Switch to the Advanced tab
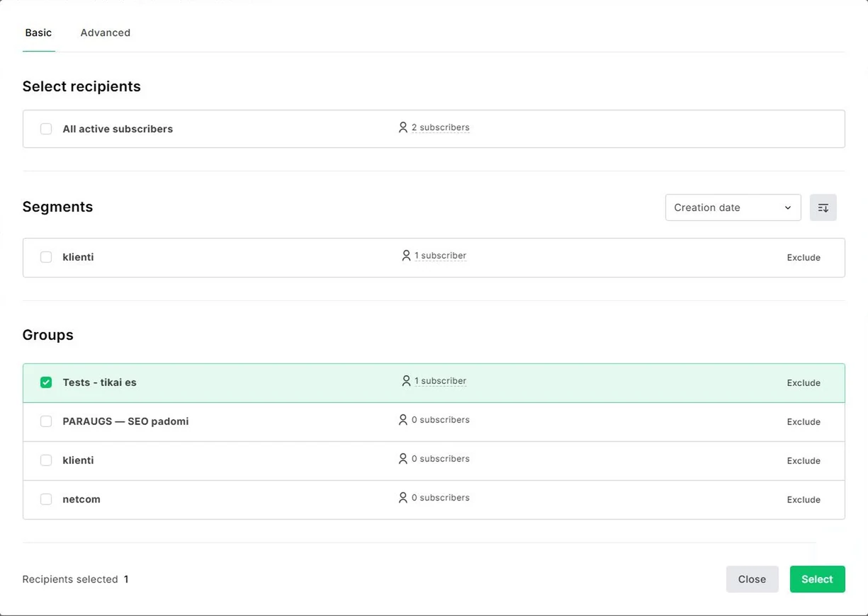The height and width of the screenshot is (616, 868). [x=106, y=33]
